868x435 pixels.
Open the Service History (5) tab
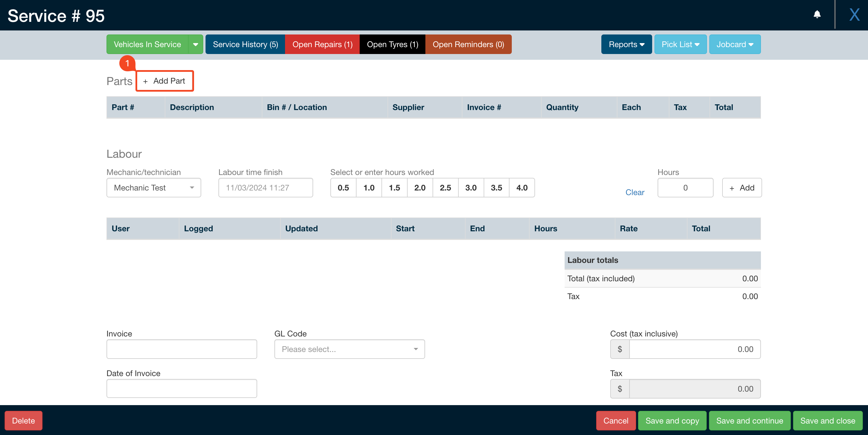[x=245, y=44]
